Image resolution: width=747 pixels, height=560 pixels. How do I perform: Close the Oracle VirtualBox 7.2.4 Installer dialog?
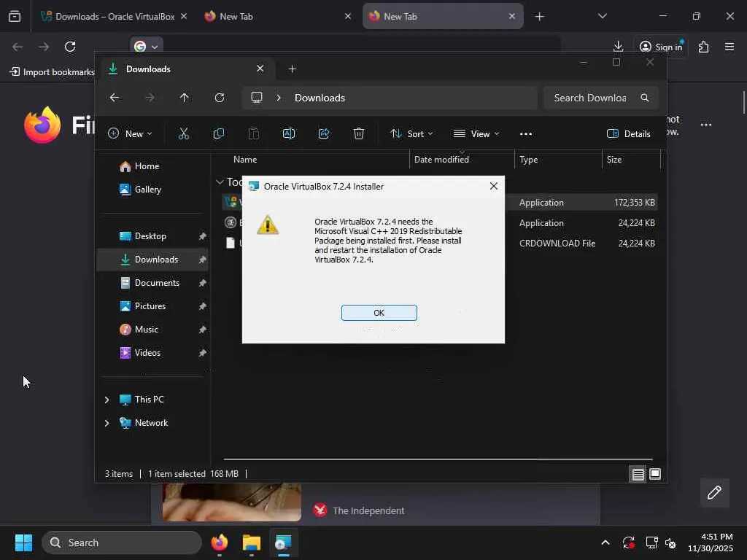494,186
